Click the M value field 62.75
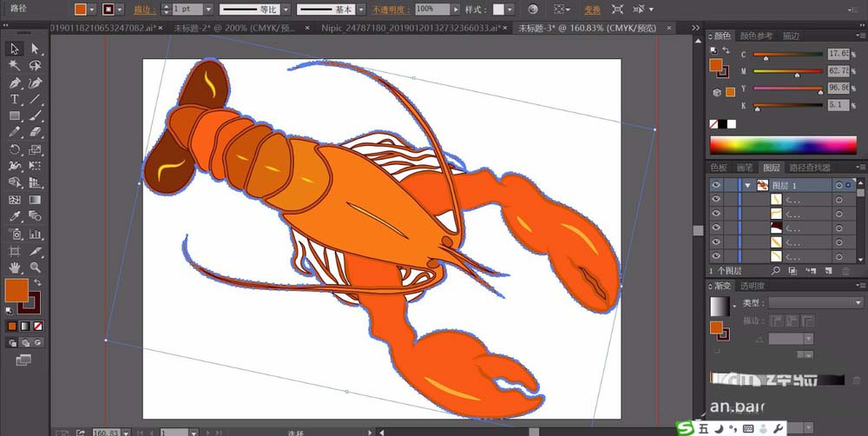This screenshot has width=868, height=436. tap(838, 71)
